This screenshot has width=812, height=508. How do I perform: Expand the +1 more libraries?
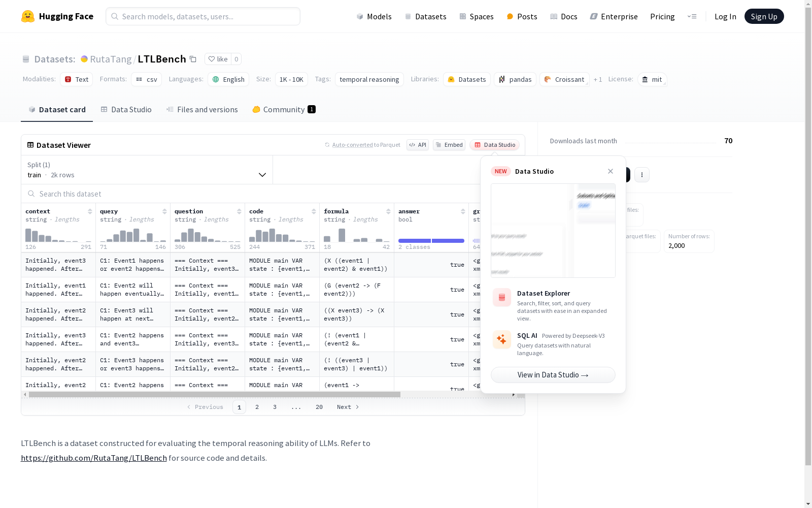click(598, 79)
